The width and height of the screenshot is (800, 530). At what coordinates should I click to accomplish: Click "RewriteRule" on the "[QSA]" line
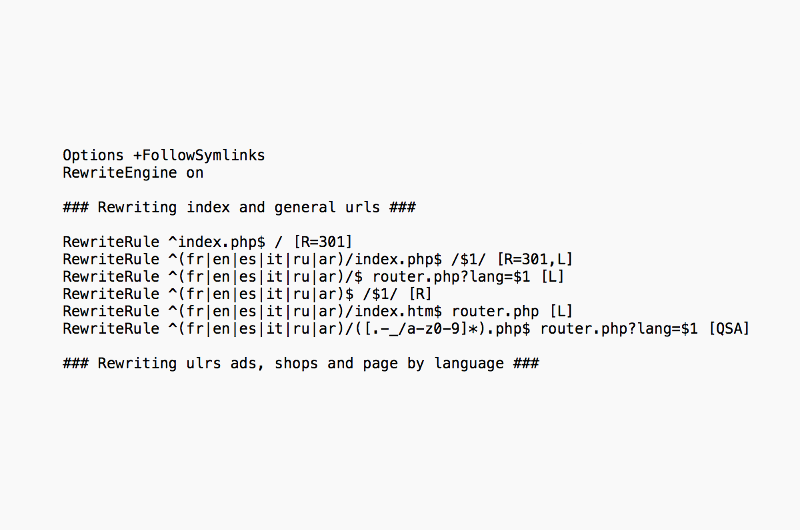click(x=111, y=328)
